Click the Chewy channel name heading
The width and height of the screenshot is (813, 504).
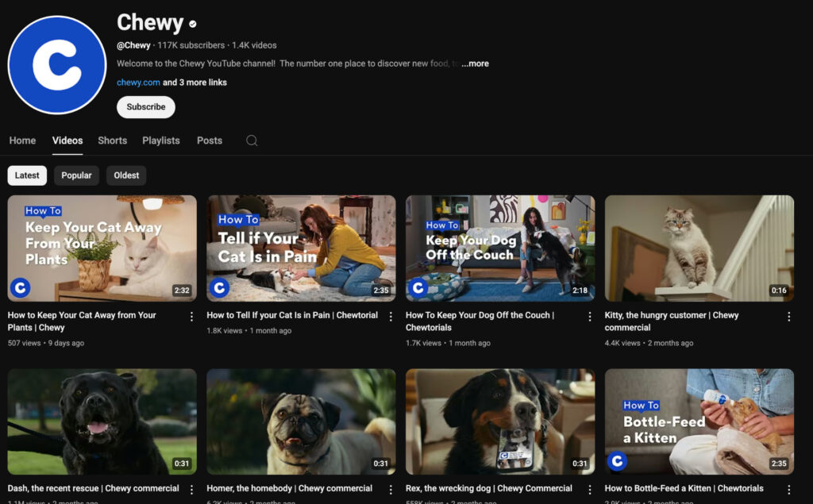pyautogui.click(x=150, y=23)
